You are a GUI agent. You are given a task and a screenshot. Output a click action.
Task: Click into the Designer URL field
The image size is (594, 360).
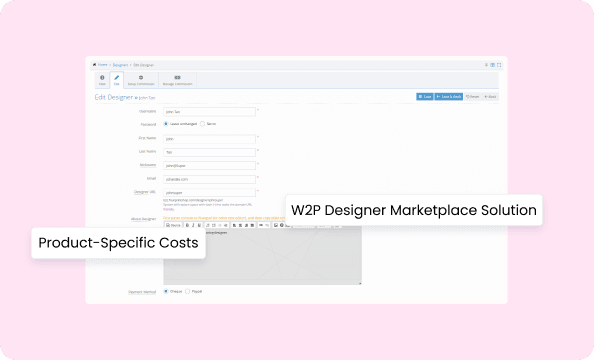(209, 193)
